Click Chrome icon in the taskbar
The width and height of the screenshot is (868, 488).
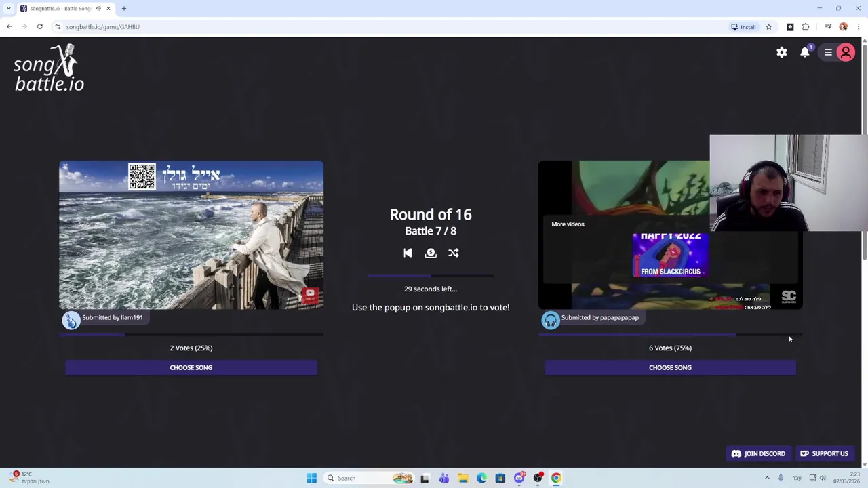coord(556,478)
